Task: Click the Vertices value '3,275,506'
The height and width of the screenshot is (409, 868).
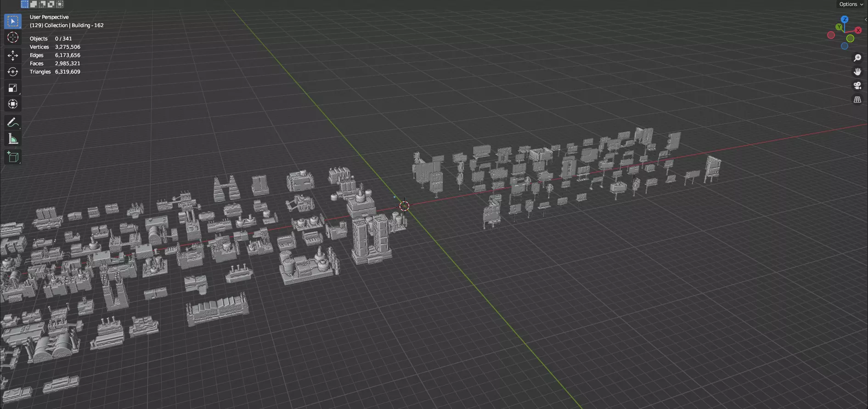Action: coord(68,47)
